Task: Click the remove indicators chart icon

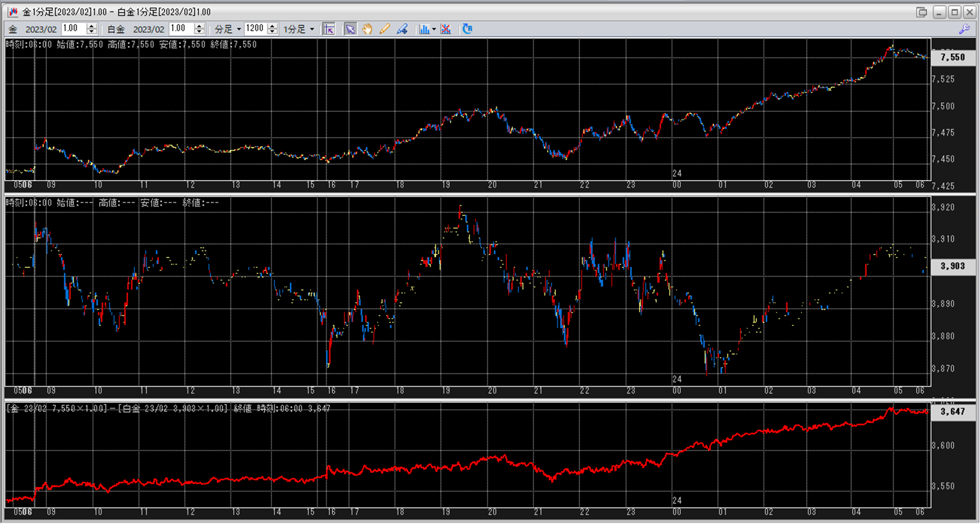Action: pyautogui.click(x=446, y=29)
